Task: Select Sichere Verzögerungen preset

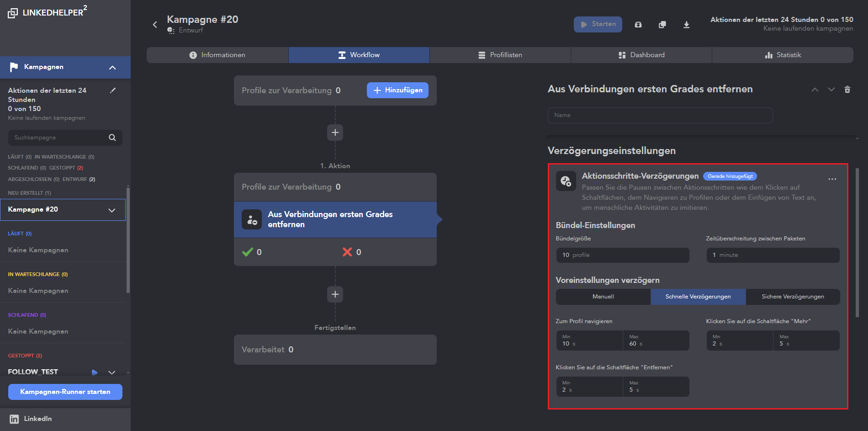Action: [x=793, y=297]
